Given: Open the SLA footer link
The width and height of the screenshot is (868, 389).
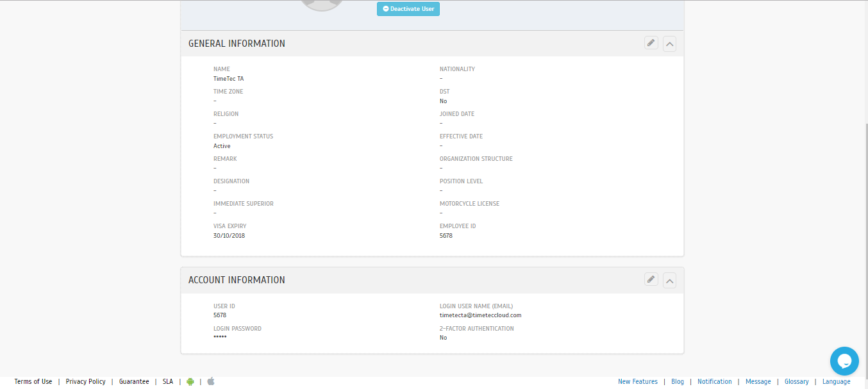Looking at the screenshot, I should pos(168,381).
